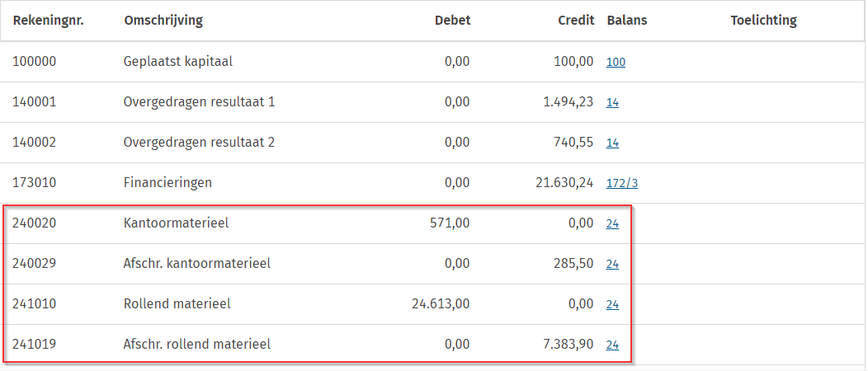
Task: Open balance link 100 for Geplaatst kapitaal
Action: pos(616,62)
